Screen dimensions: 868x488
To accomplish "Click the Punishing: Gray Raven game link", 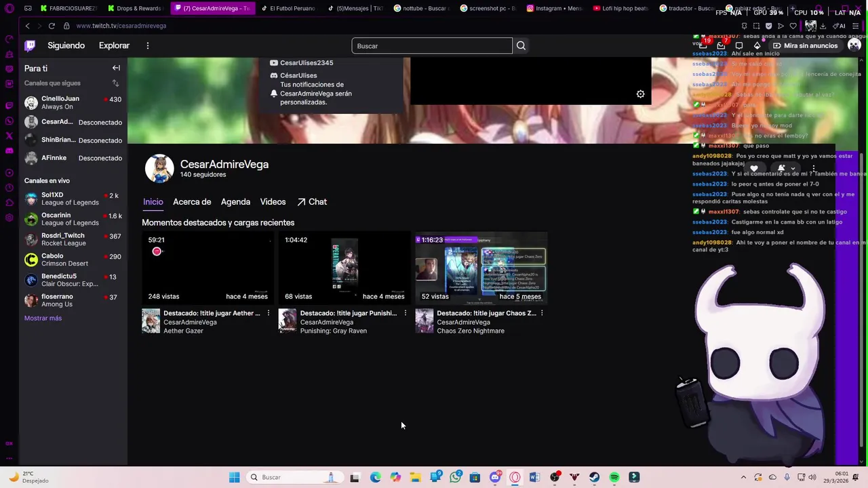I will coord(333,331).
